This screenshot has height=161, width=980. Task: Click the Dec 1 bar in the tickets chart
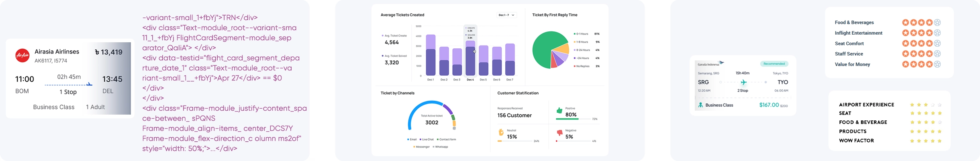(431, 55)
